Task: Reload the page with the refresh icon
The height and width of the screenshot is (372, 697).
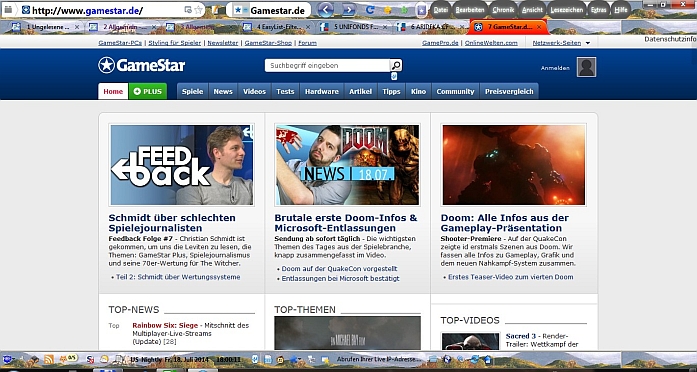Action: (x=370, y=9)
